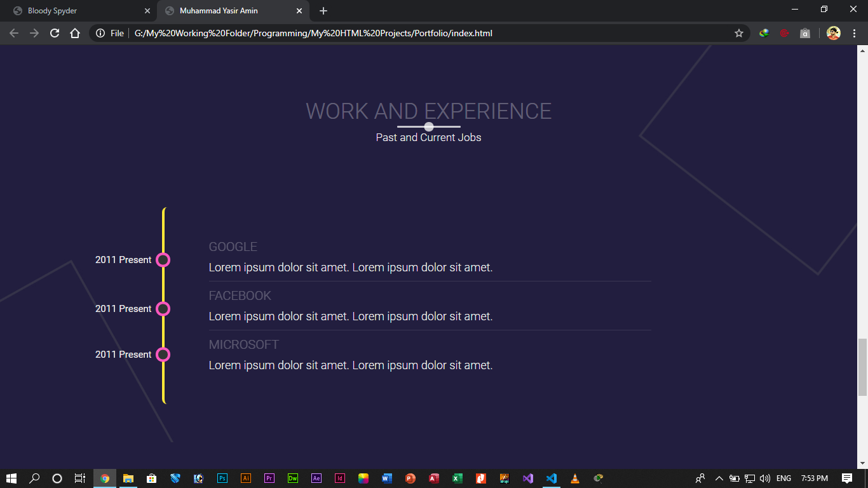Launch VLC media player from the taskbar

[575, 478]
